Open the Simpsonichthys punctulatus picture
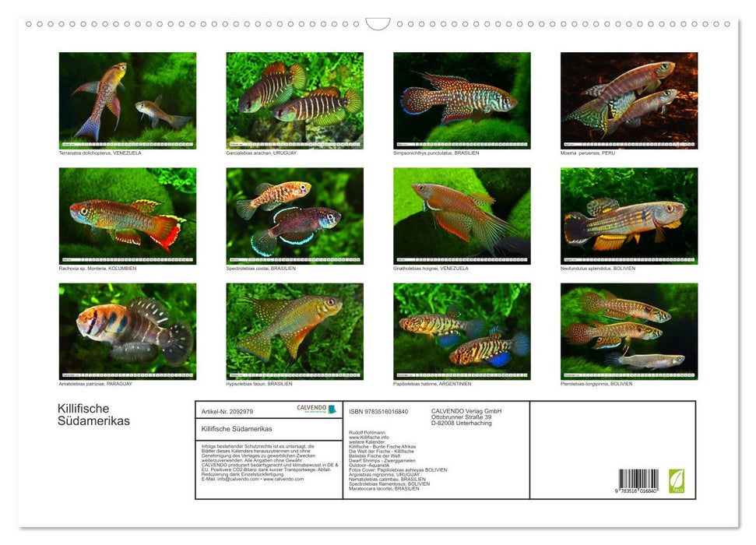This screenshot has height=545, width=756. (x=462, y=100)
